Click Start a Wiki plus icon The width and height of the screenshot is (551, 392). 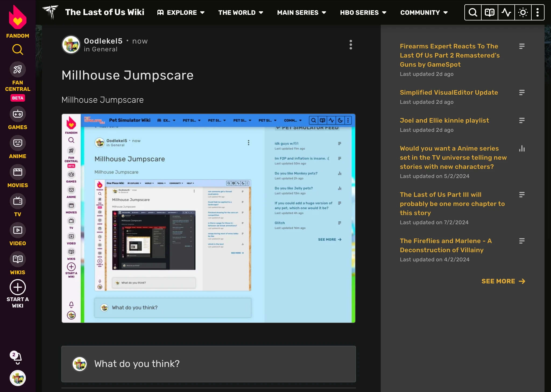click(17, 287)
